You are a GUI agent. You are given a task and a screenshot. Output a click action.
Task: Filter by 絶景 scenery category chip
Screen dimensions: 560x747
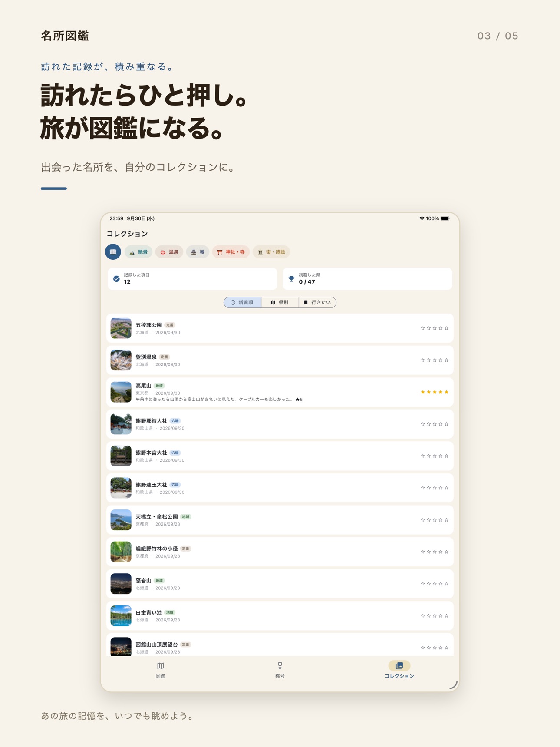point(138,252)
